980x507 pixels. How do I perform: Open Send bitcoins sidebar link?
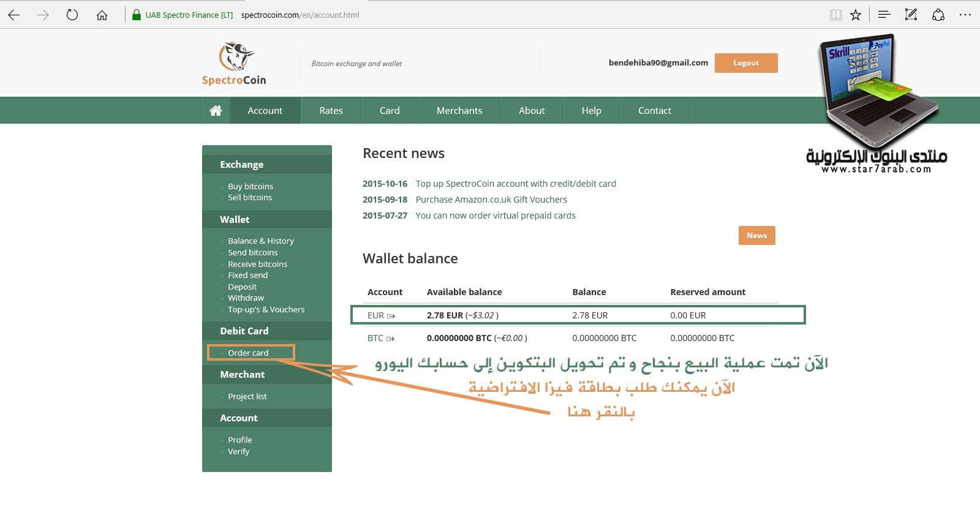click(x=253, y=252)
